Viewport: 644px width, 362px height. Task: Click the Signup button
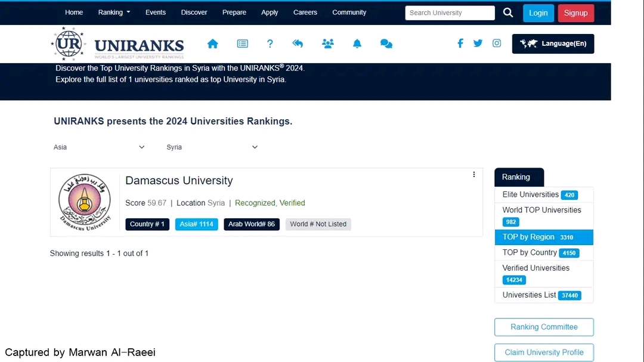pyautogui.click(x=576, y=13)
